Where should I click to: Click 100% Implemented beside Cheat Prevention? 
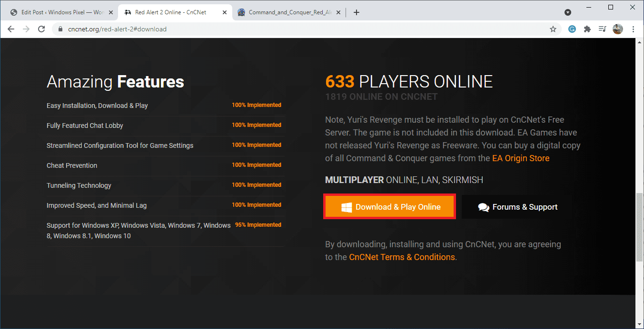257,165
